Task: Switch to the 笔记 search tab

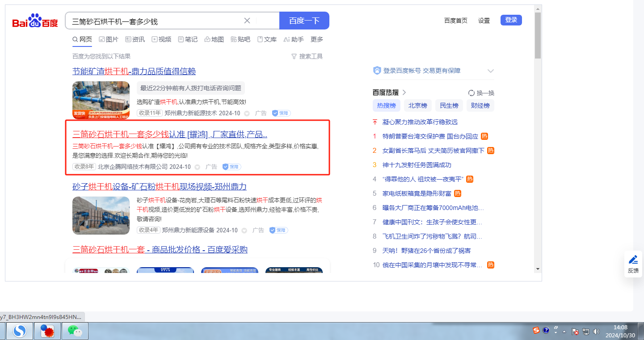Action: point(188,39)
